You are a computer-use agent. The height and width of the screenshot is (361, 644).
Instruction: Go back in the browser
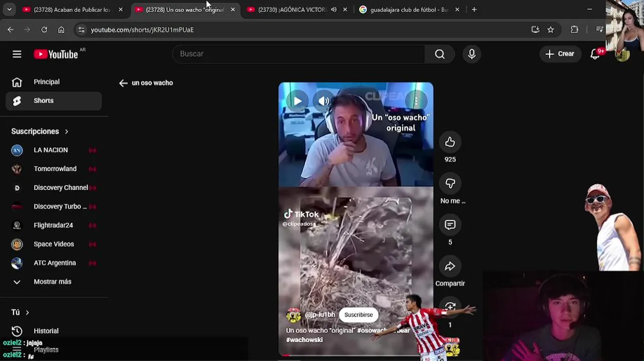tap(11, 30)
